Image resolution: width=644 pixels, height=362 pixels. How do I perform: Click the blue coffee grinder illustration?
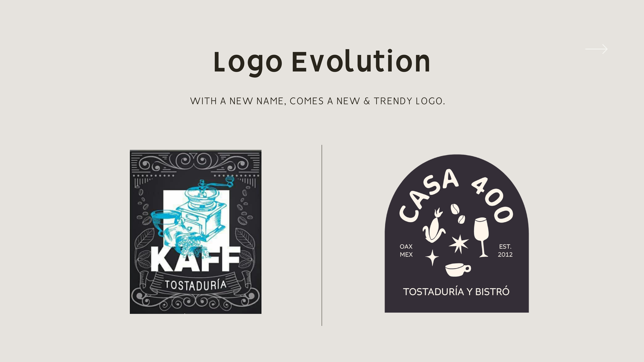tap(204, 210)
